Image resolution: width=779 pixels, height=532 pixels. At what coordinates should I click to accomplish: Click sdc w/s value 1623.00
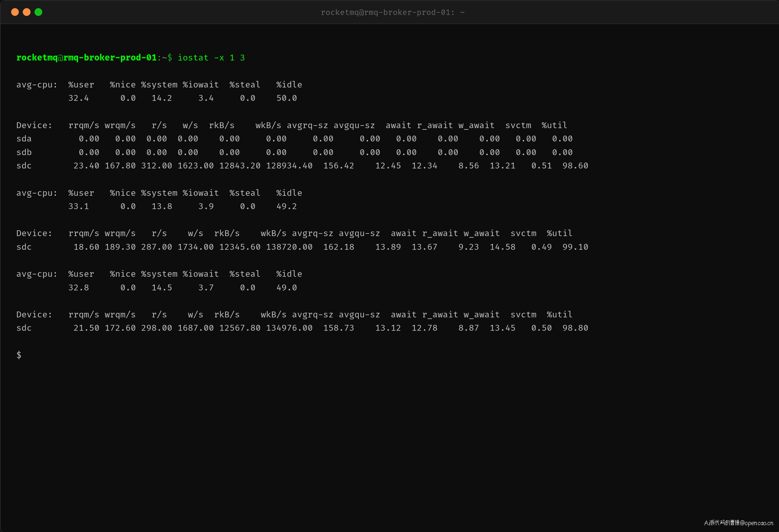[x=195, y=166]
